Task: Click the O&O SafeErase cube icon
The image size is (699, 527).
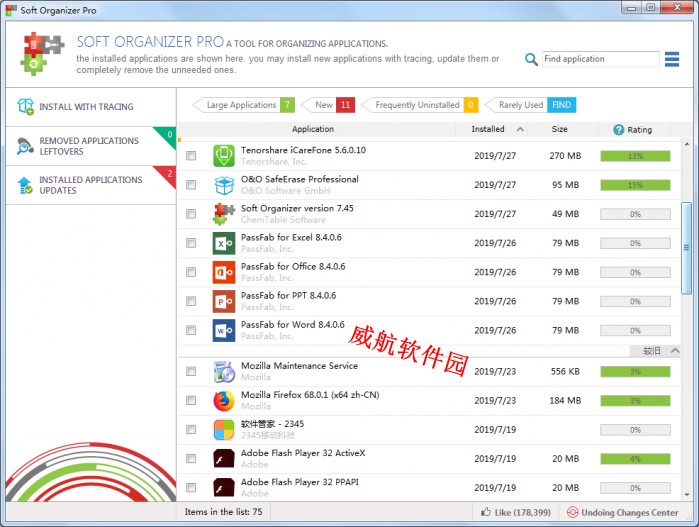Action: click(x=223, y=185)
